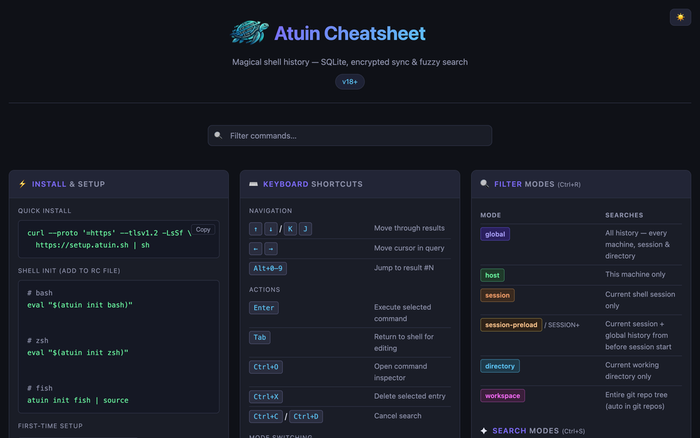Viewport: 700px width, 438px height.
Task: Click the SEARCHES column header
Action: coord(624,215)
